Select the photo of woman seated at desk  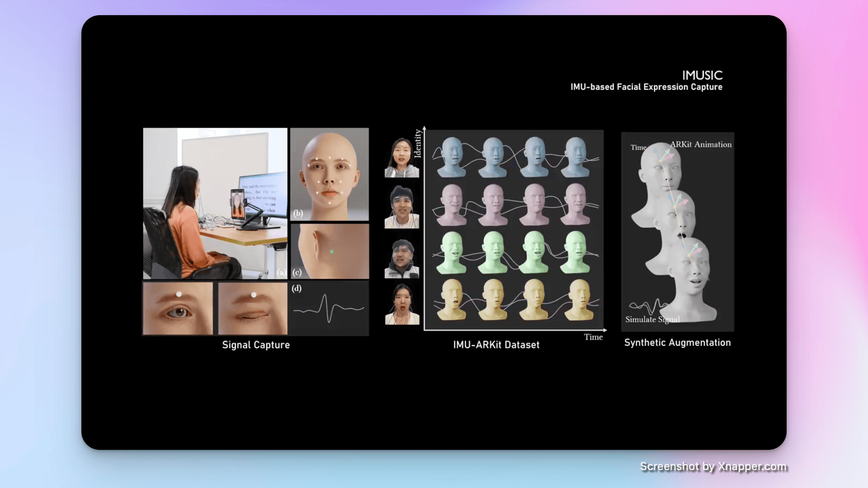tap(215, 203)
